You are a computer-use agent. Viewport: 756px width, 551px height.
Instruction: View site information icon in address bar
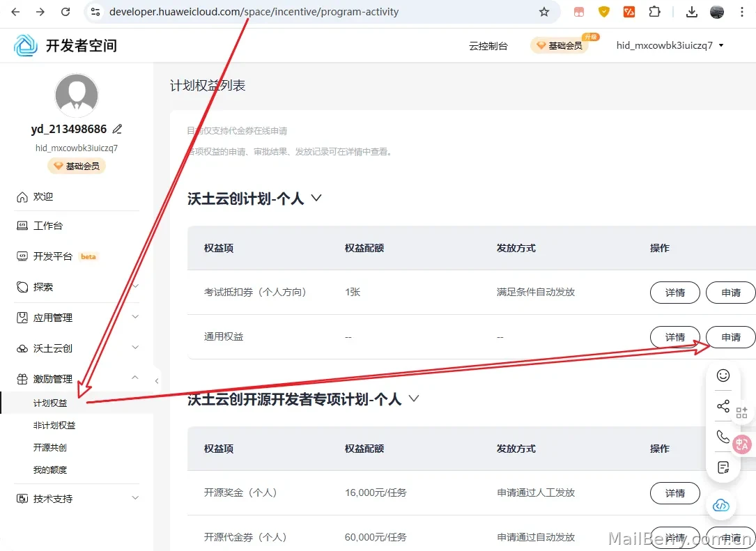(x=95, y=12)
